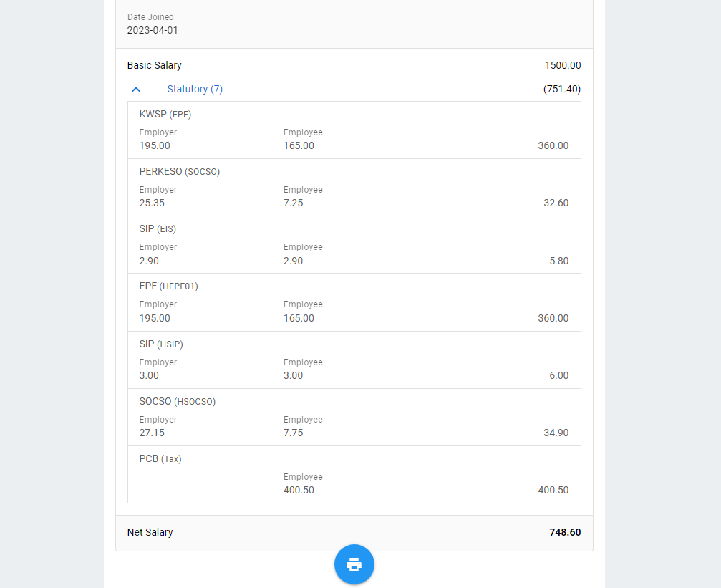
Task: Select the PCB (Tax) row
Action: (354, 474)
